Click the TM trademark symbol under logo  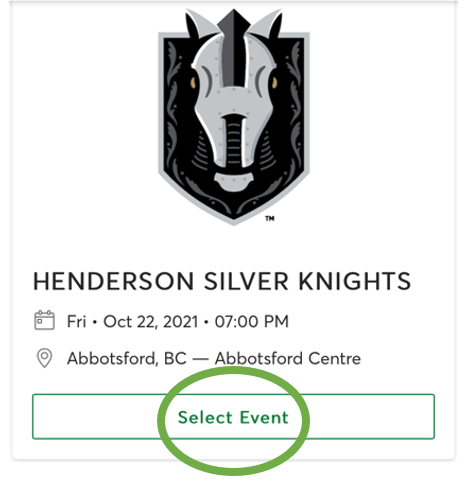tap(270, 218)
